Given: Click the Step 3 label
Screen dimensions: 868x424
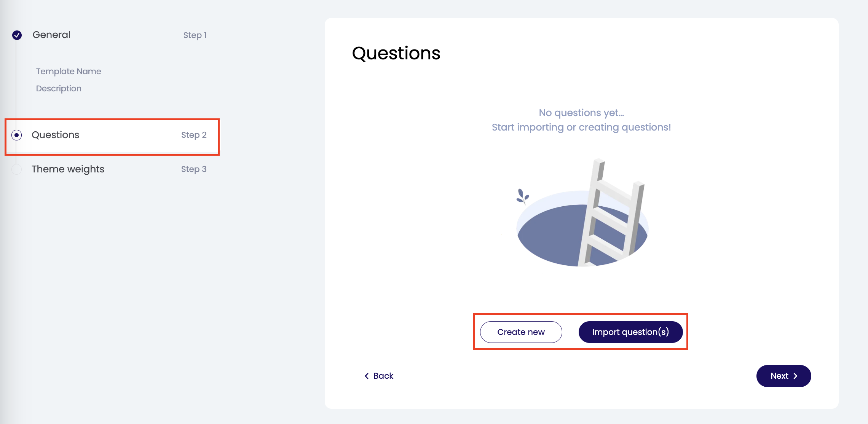Looking at the screenshot, I should click(194, 169).
